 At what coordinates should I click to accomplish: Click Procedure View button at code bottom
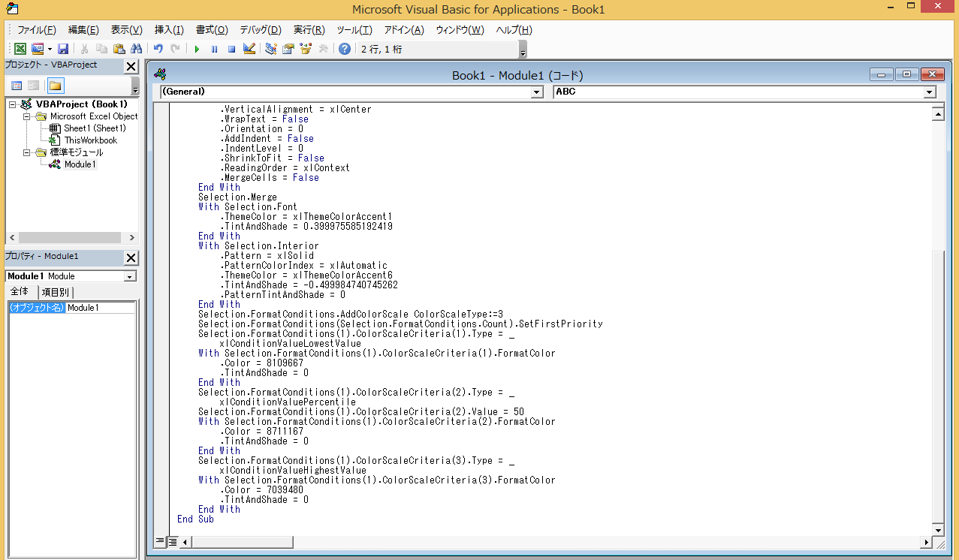coord(160,540)
